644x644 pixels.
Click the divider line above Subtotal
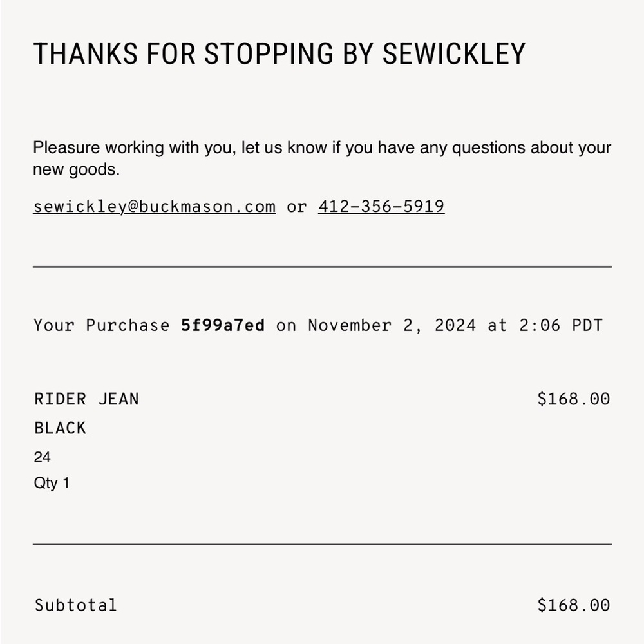322,544
